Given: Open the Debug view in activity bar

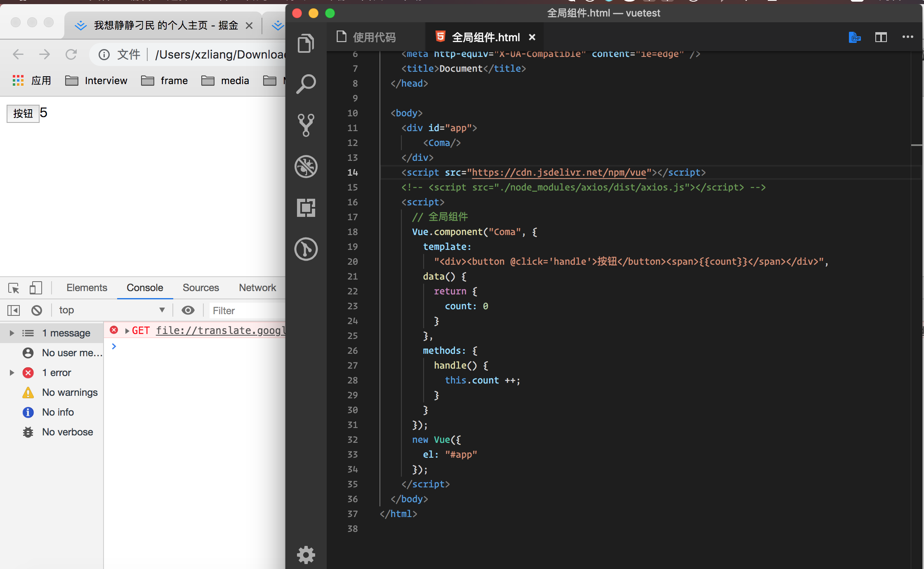Looking at the screenshot, I should click(x=306, y=166).
